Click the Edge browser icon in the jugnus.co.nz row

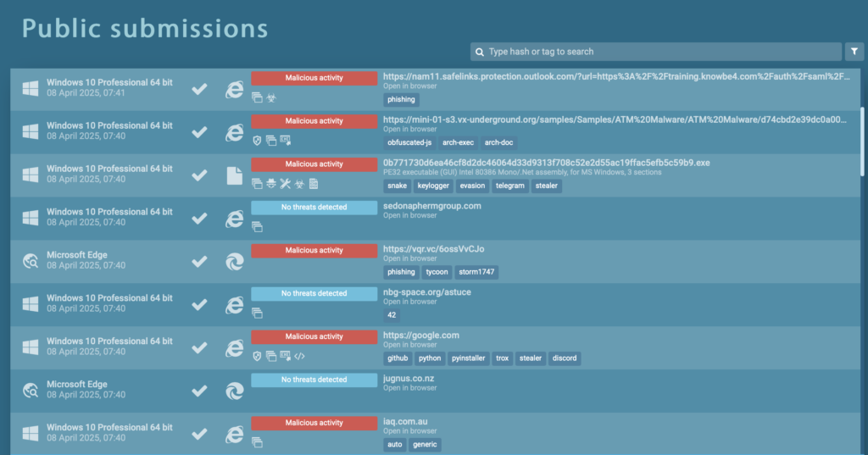point(234,391)
